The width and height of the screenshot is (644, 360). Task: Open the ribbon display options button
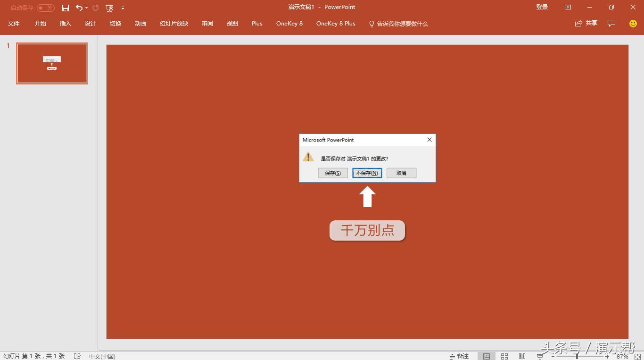tap(568, 7)
